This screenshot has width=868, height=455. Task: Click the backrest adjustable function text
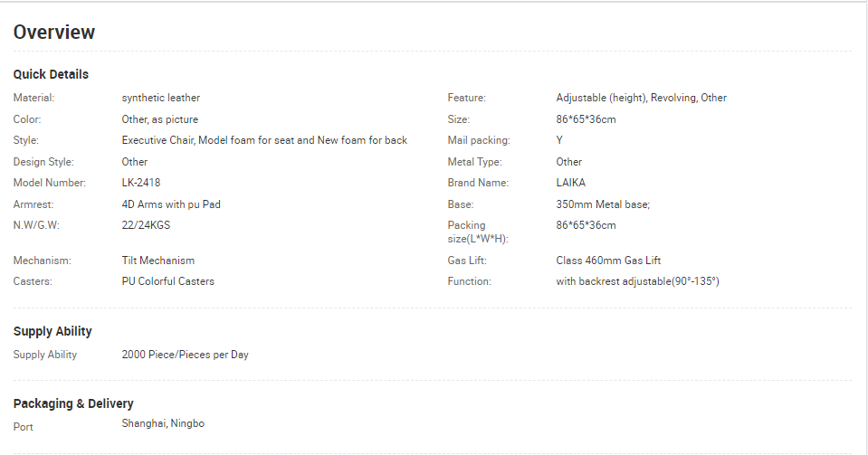(638, 281)
